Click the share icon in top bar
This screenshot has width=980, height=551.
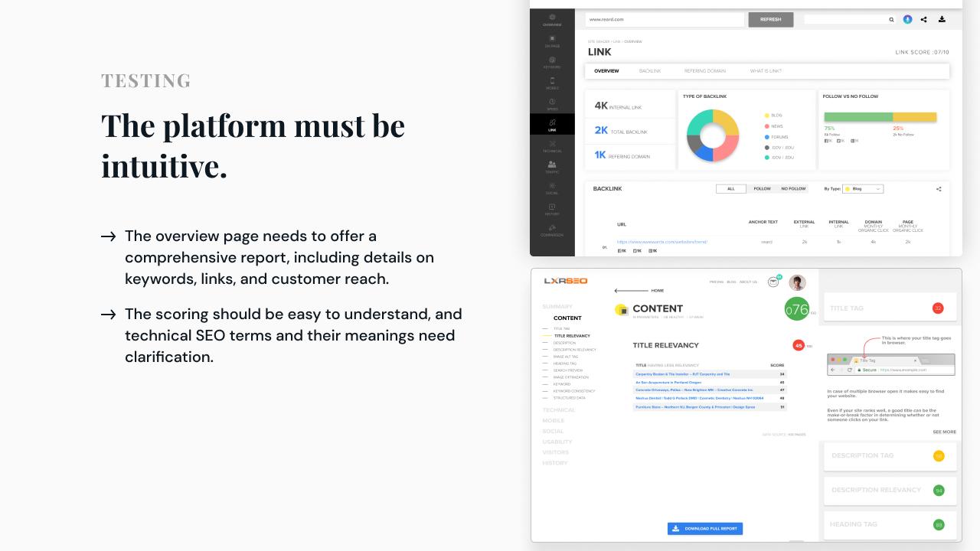[x=924, y=19]
